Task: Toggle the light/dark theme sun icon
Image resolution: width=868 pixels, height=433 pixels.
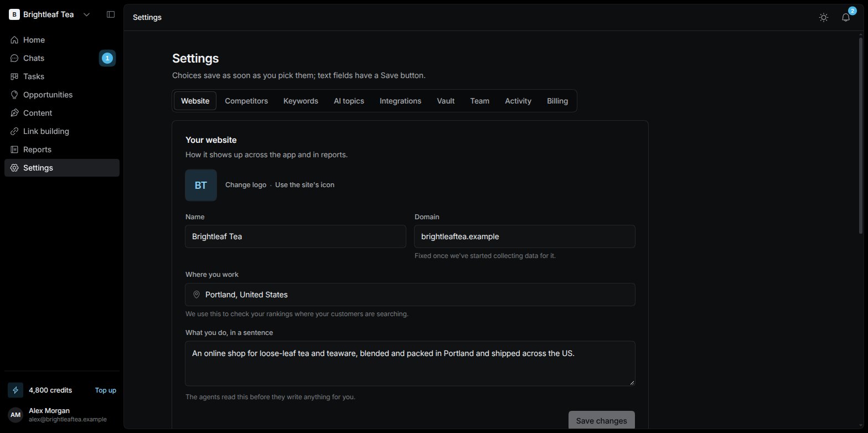Action: click(x=824, y=17)
